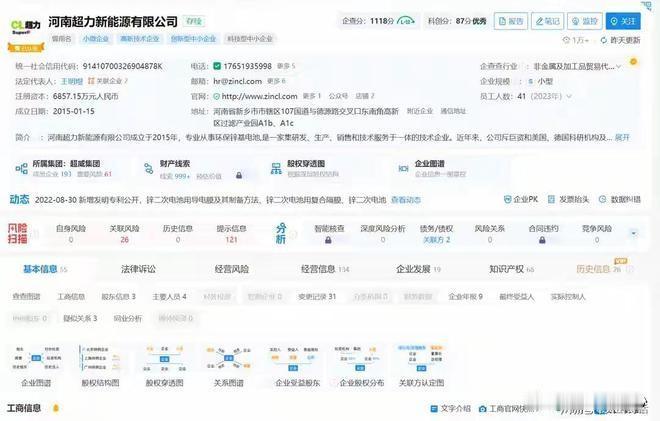660x421 pixels.
Task: Click the 监控 monitor button
Action: [585, 21]
